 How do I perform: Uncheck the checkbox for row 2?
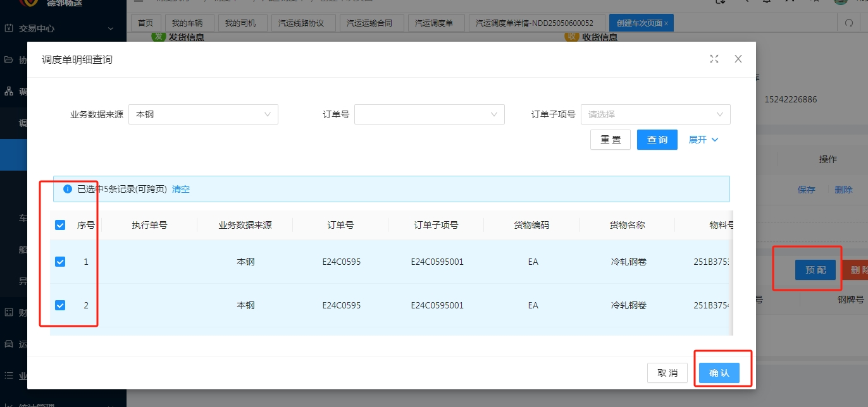click(60, 306)
